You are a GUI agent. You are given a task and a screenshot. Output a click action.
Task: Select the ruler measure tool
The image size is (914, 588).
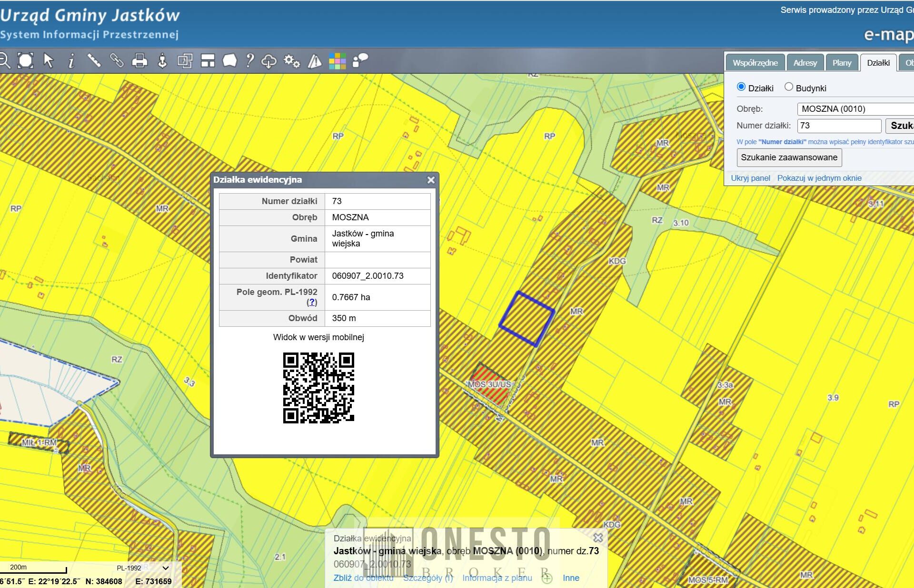point(94,61)
